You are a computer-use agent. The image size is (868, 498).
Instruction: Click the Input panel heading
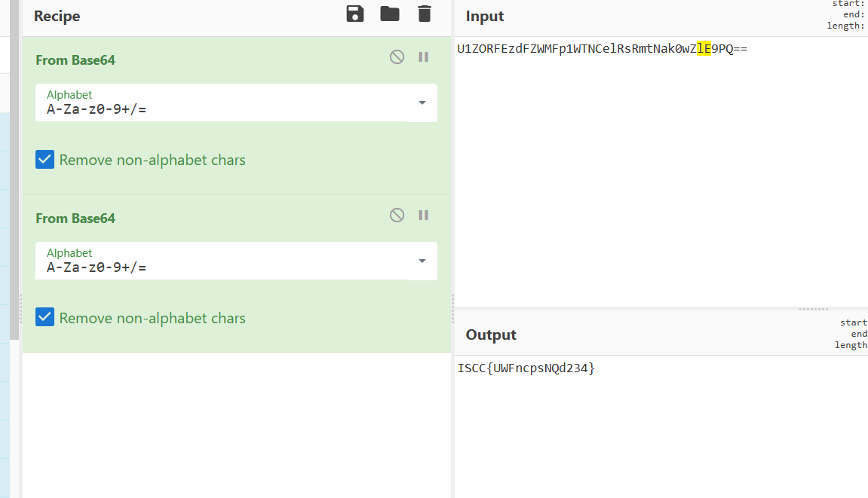(x=484, y=16)
